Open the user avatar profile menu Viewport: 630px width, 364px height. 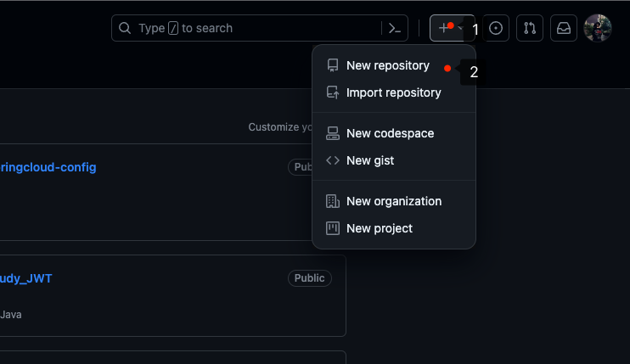(x=598, y=28)
